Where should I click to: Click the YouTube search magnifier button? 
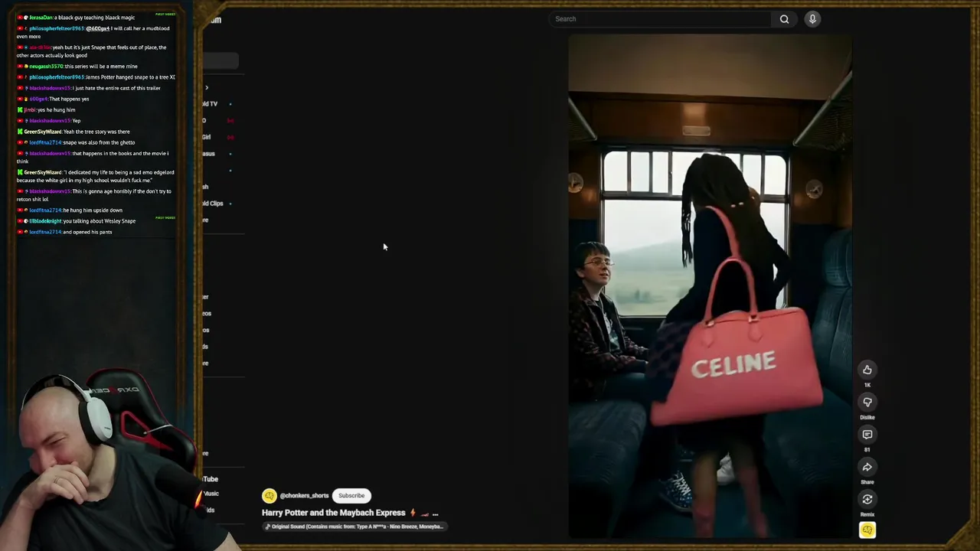784,19
